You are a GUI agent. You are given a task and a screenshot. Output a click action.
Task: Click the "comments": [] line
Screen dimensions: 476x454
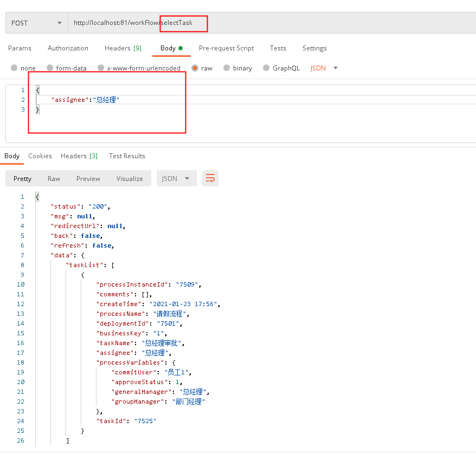point(124,294)
